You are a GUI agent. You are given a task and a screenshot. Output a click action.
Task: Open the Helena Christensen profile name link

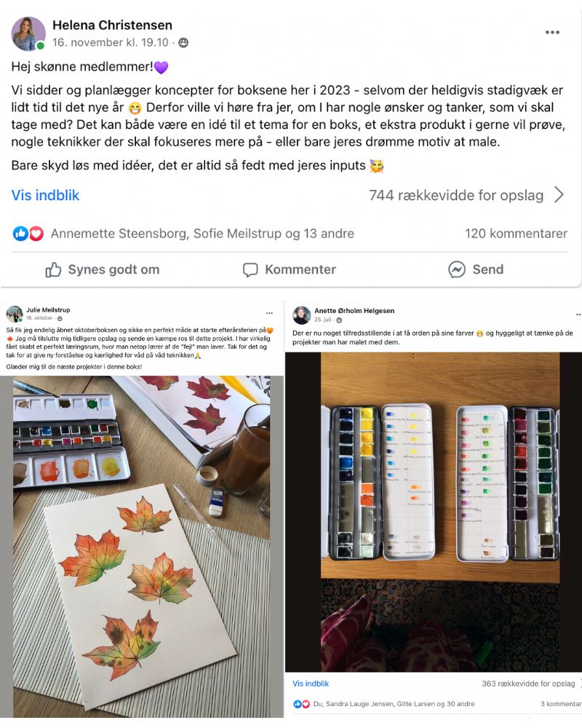click(x=112, y=25)
